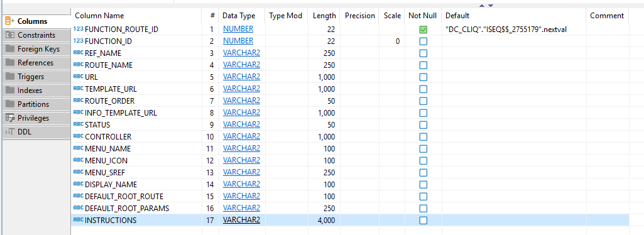Open VARCHAR2 link for MENU_ICON
Screen dimensions: 644x235
click(x=241, y=160)
